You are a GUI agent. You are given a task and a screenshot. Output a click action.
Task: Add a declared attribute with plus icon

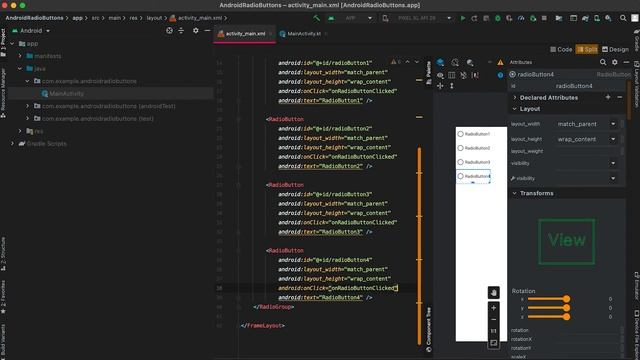pyautogui.click(x=608, y=97)
